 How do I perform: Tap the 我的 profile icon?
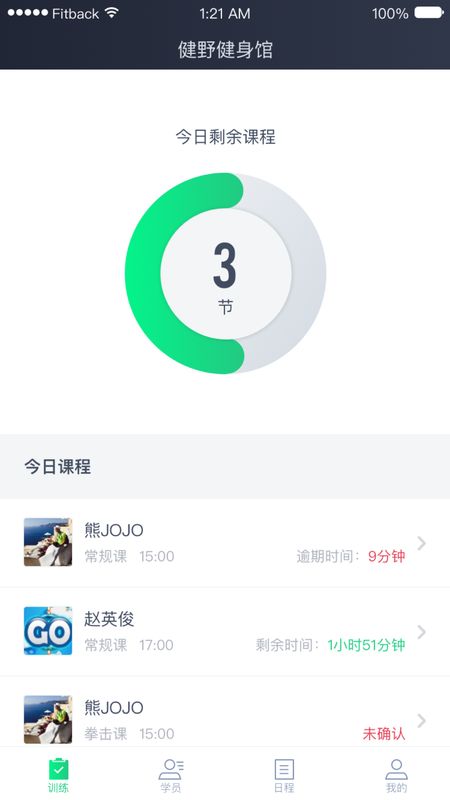pyautogui.click(x=396, y=769)
